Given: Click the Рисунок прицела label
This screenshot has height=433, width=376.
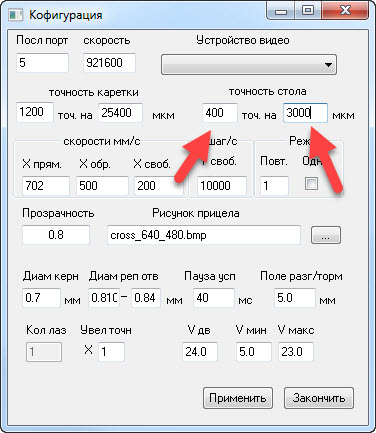Looking at the screenshot, I should [x=196, y=213].
